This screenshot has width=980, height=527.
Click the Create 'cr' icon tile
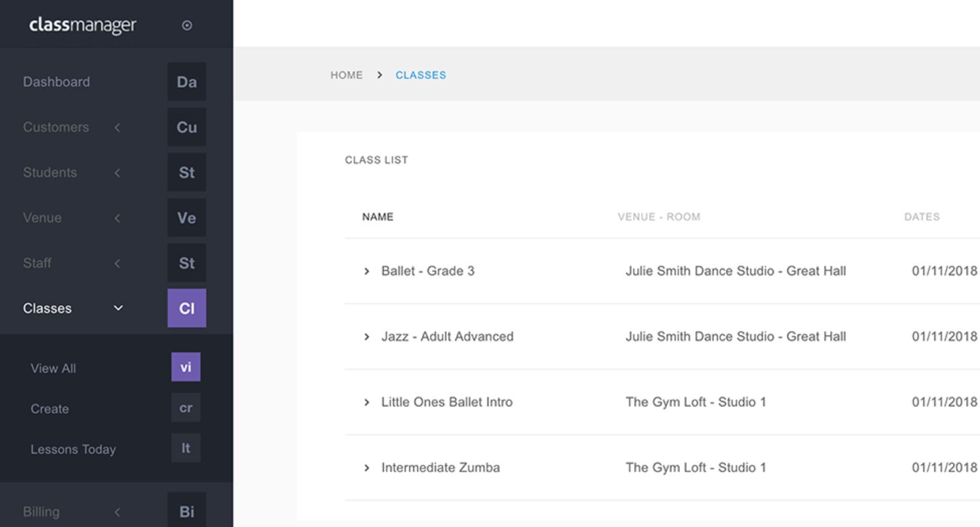(x=186, y=408)
